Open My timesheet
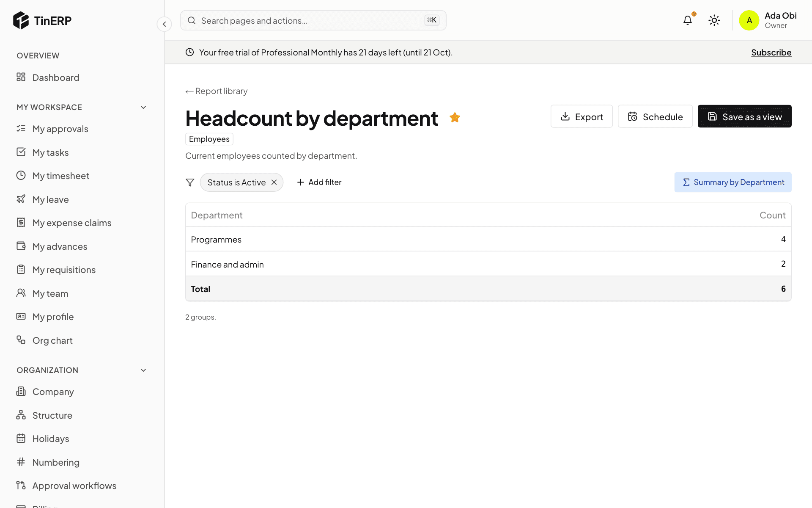 (61, 176)
